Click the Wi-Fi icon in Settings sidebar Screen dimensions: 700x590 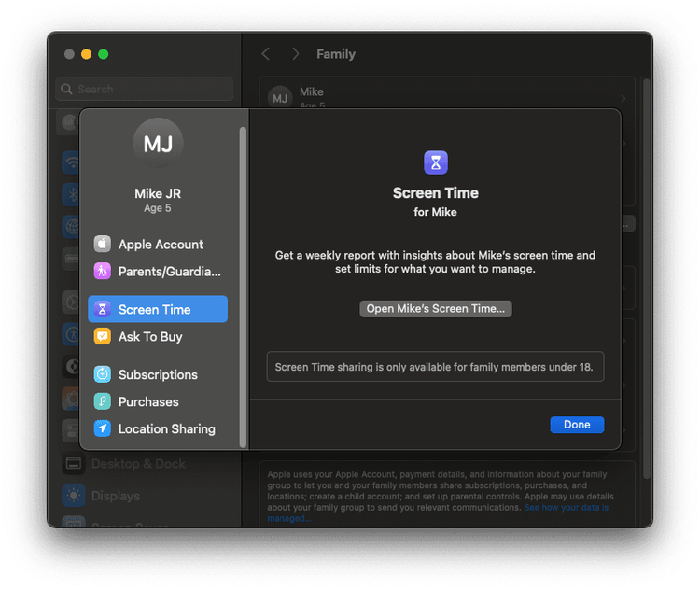tap(72, 162)
